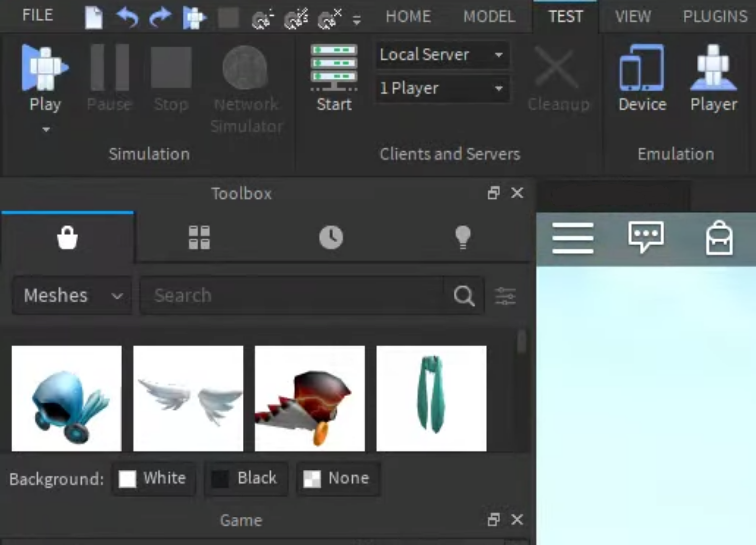756x545 pixels.
Task: Click the Pause simulation button
Action: click(x=110, y=78)
